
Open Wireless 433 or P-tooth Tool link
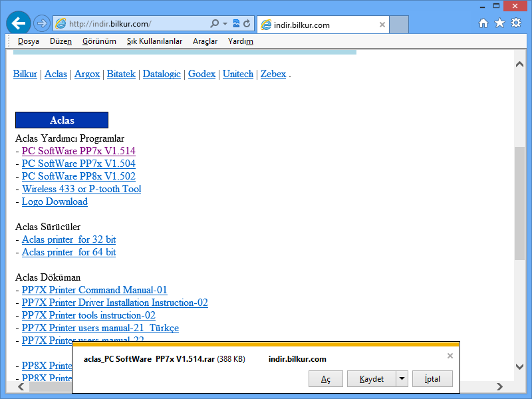pos(81,189)
